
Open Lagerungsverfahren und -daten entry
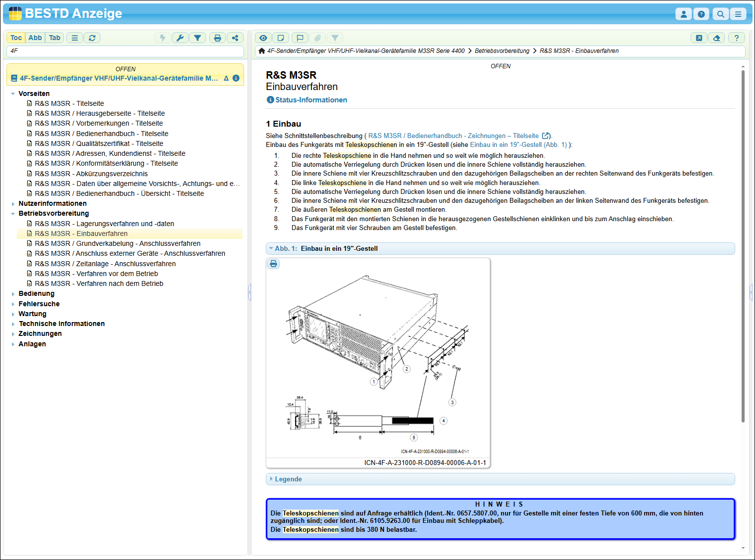pos(104,224)
